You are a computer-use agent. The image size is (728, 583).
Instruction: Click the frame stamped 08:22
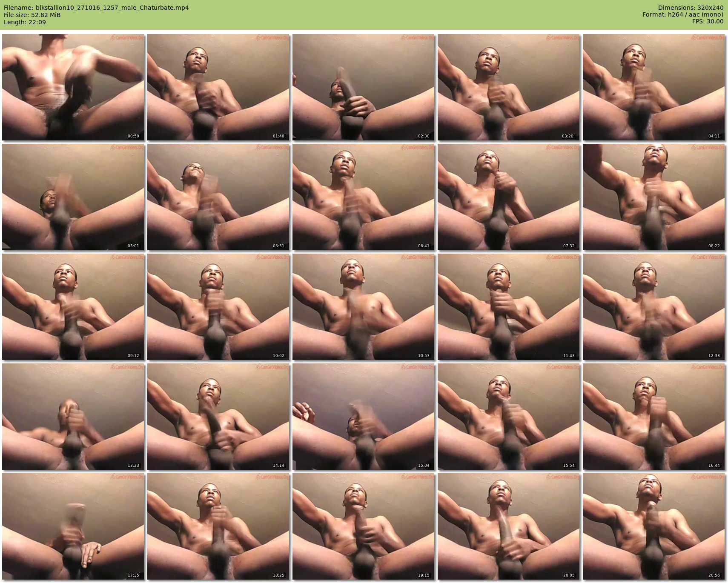(x=654, y=197)
